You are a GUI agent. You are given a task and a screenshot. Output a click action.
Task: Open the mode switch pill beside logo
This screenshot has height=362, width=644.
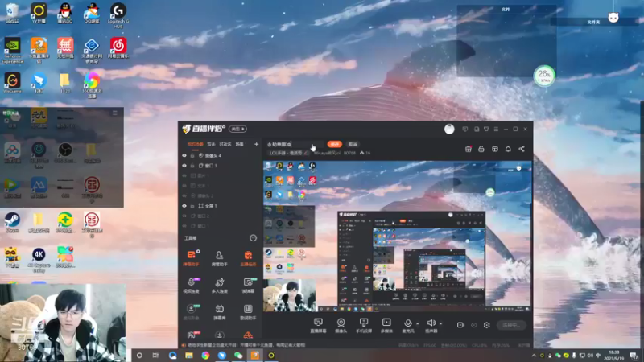tap(237, 129)
